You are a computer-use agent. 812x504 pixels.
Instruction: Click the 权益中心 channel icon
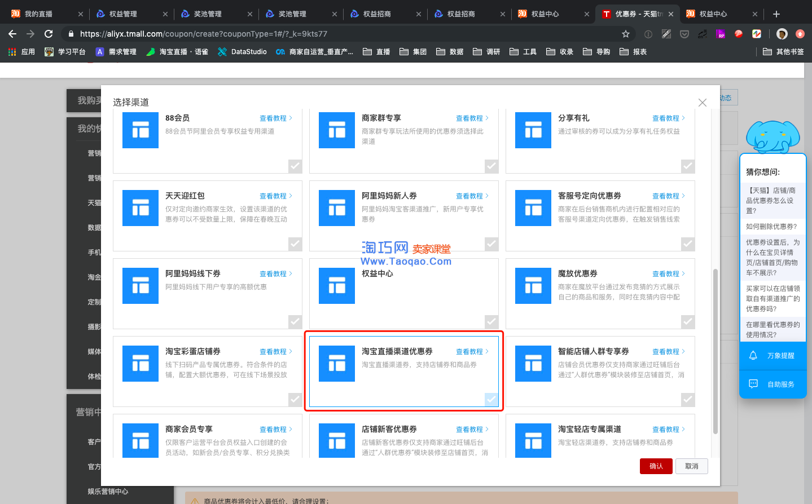337,286
